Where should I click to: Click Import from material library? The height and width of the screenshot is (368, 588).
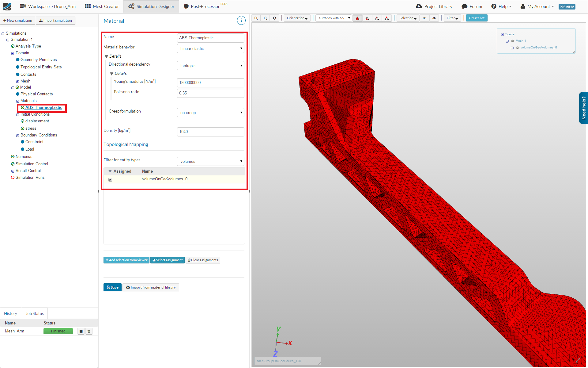pos(151,287)
